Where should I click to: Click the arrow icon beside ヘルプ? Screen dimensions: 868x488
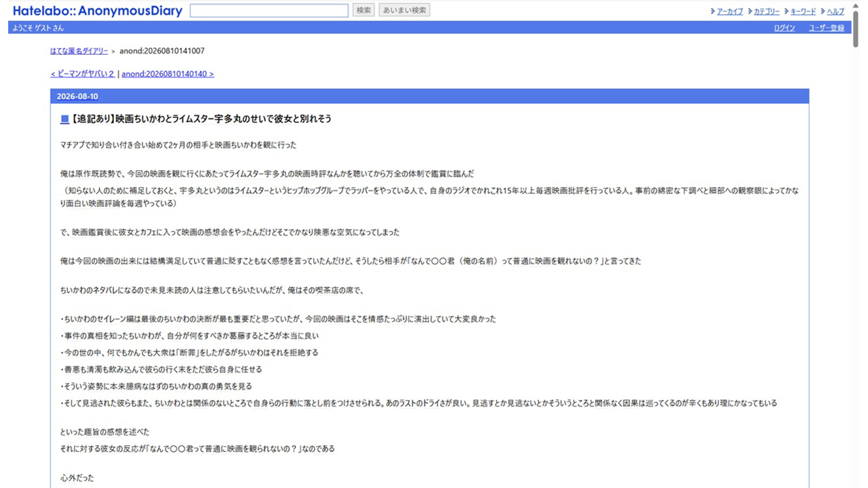[x=823, y=12]
